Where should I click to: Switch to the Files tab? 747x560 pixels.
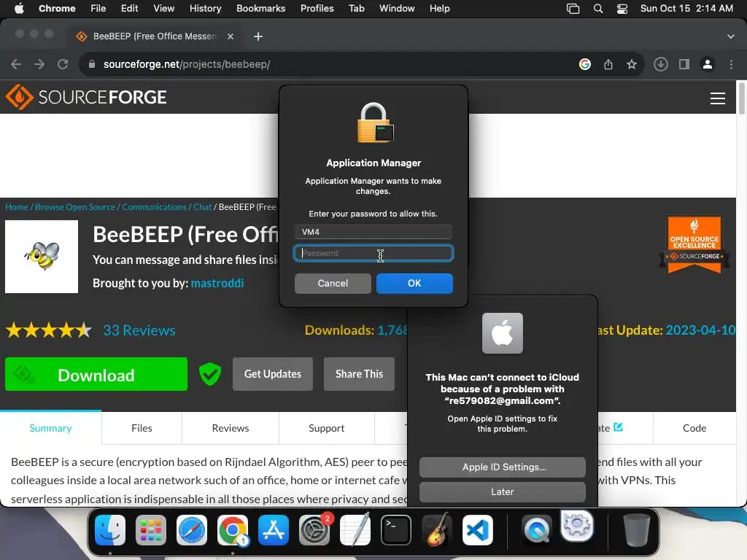click(x=142, y=428)
